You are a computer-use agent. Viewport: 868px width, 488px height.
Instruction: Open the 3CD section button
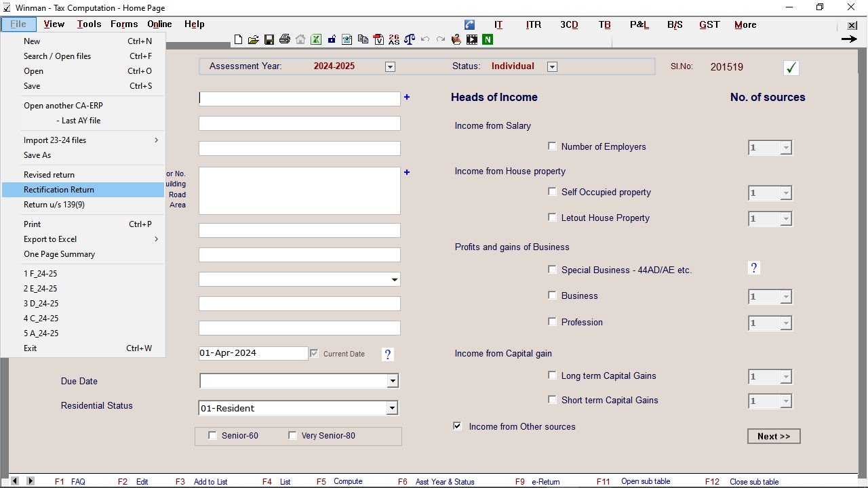569,24
